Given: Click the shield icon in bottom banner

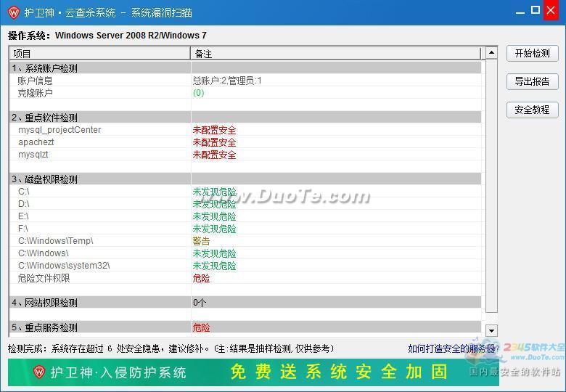Looking at the screenshot, I should tap(39, 372).
